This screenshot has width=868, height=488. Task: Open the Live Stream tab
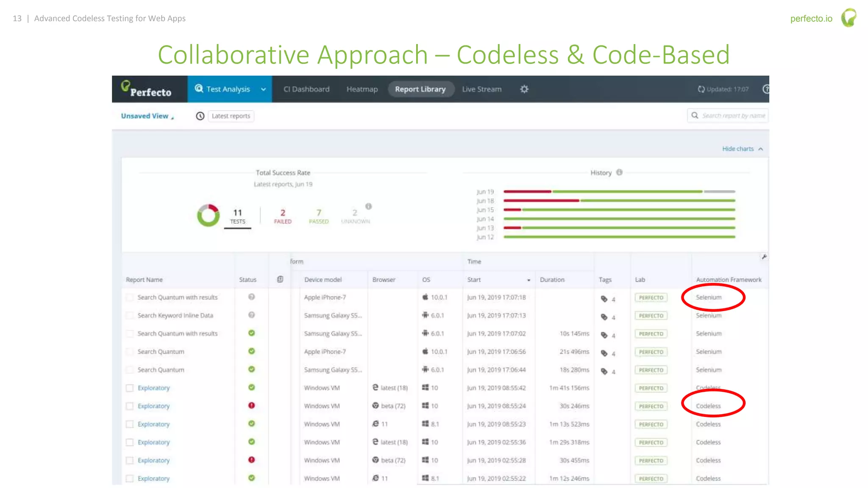pos(482,89)
